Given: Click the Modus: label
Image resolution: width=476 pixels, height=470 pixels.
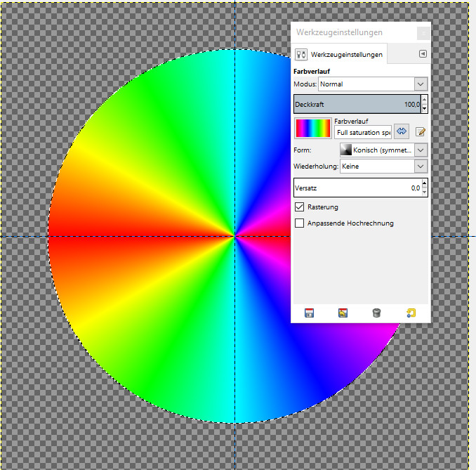Looking at the screenshot, I should 305,84.
